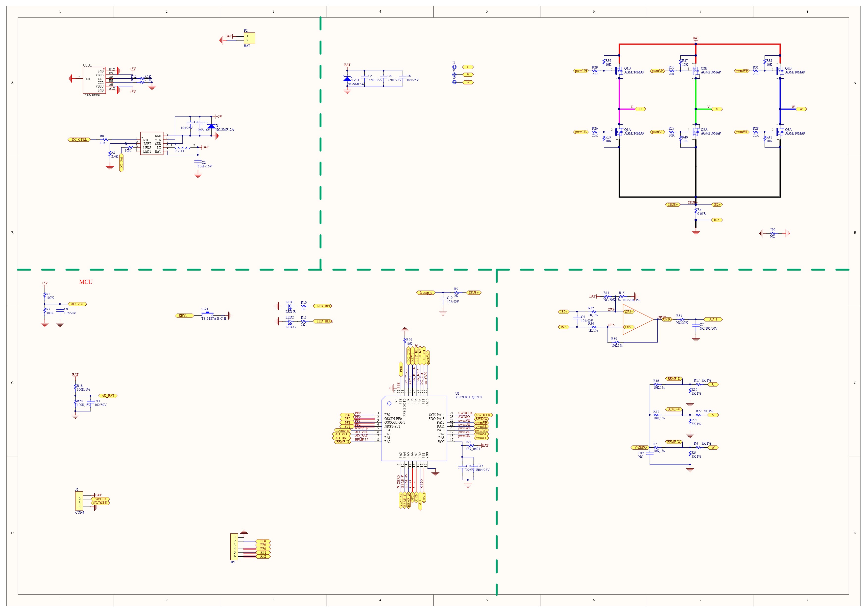Click the IBUS+ port left of Rs1

point(673,205)
